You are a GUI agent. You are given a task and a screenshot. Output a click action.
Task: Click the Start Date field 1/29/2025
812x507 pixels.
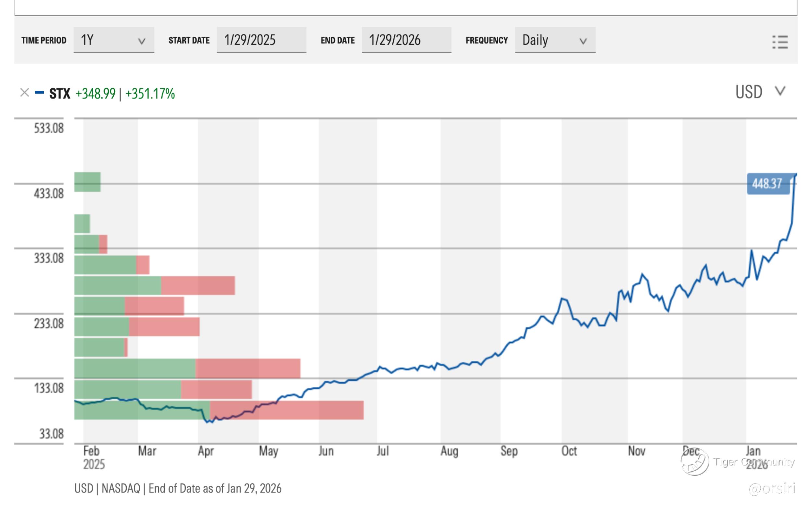(x=261, y=40)
